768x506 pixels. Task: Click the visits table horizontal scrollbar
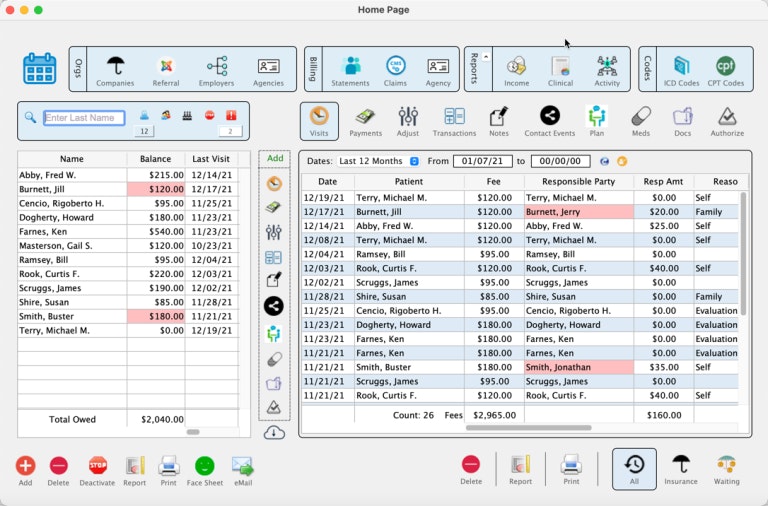528,428
